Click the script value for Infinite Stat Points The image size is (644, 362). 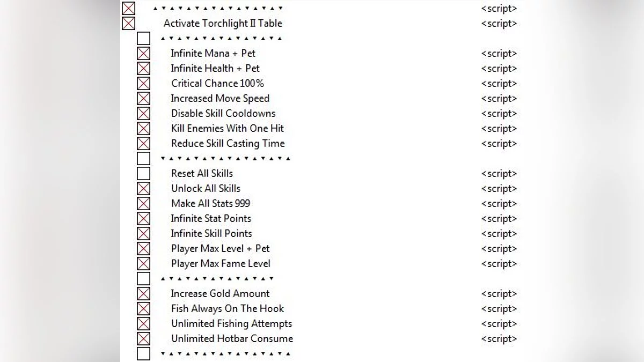499,219
